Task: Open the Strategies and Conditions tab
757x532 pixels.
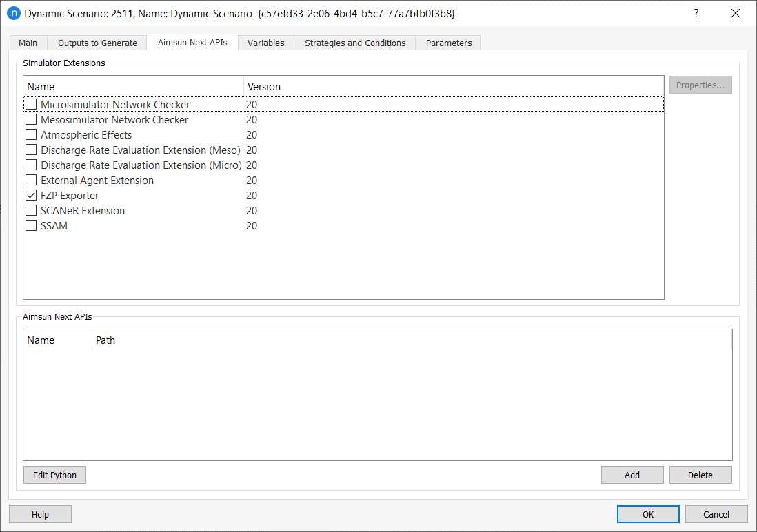Action: (354, 43)
